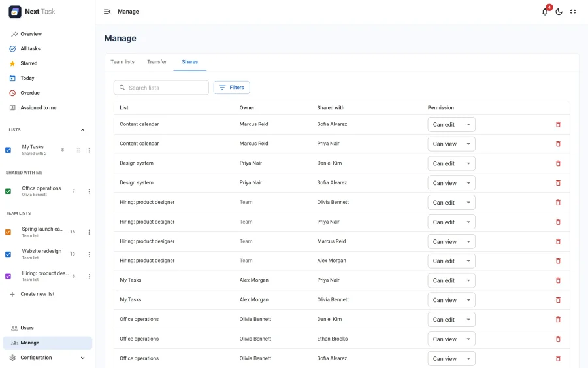
Task: Delete Hiring share with Marcus Reid
Action: click(558, 242)
